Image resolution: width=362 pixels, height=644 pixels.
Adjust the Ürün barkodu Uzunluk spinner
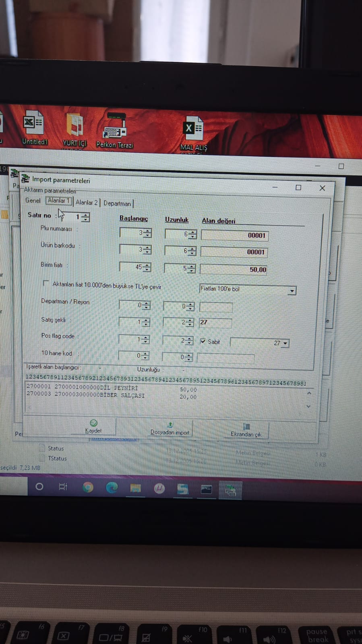pyautogui.click(x=192, y=251)
